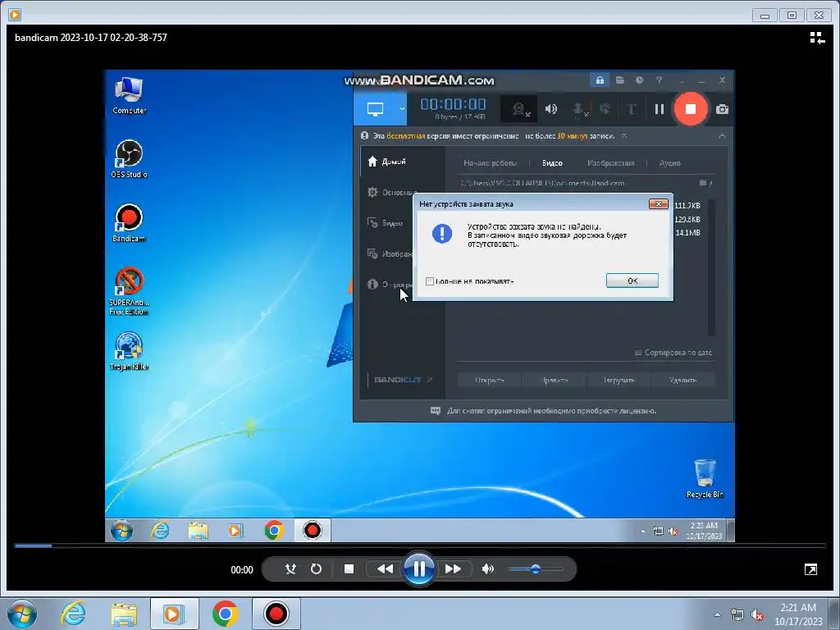840x630 pixels.
Task: Skip to the next item (fast forward button)
Action: click(453, 569)
